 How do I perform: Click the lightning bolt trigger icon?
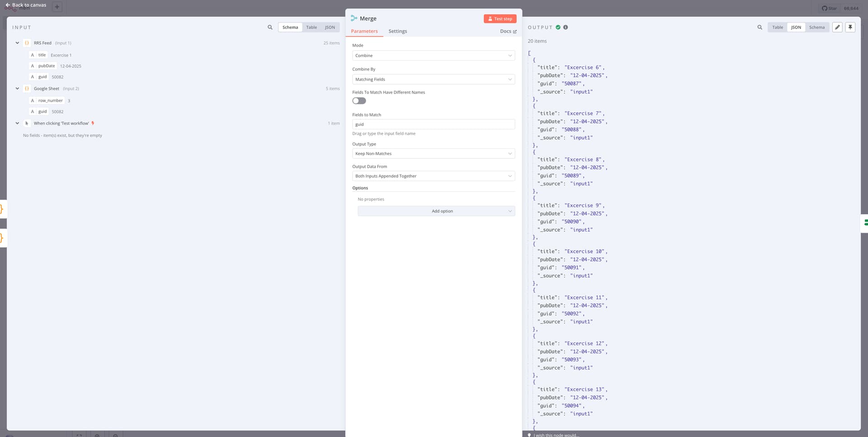coord(93,123)
